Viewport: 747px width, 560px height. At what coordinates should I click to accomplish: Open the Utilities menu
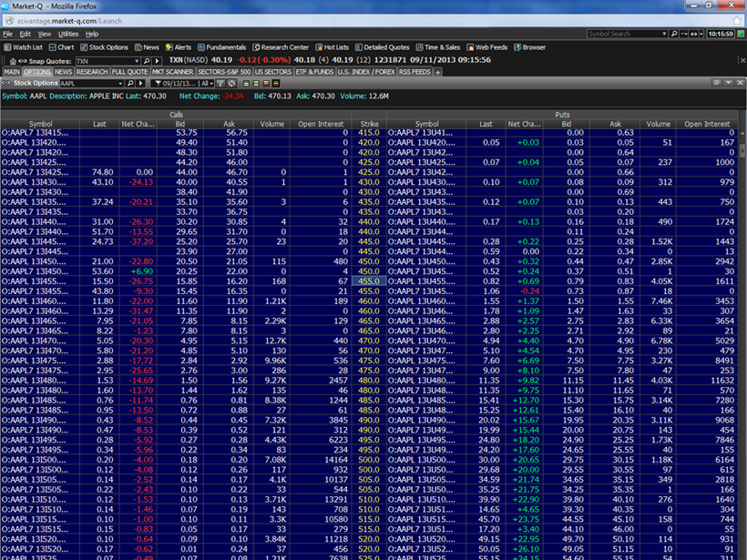pos(68,34)
